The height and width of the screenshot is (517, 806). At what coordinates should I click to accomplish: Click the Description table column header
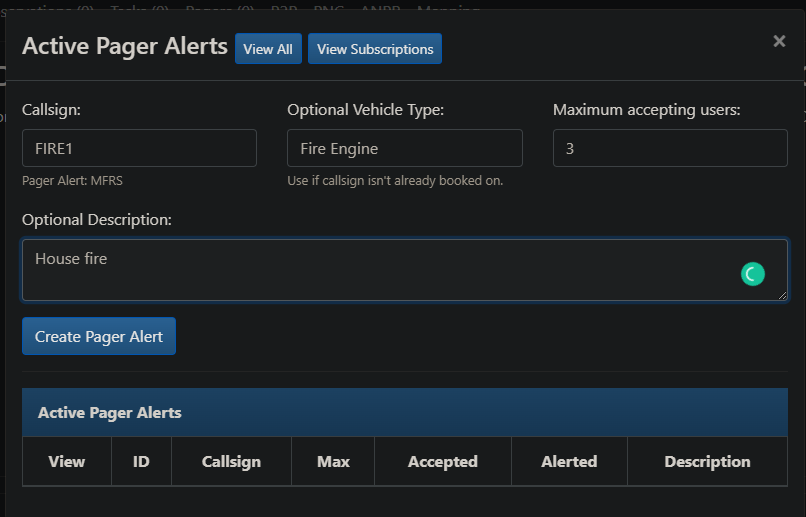pos(707,462)
